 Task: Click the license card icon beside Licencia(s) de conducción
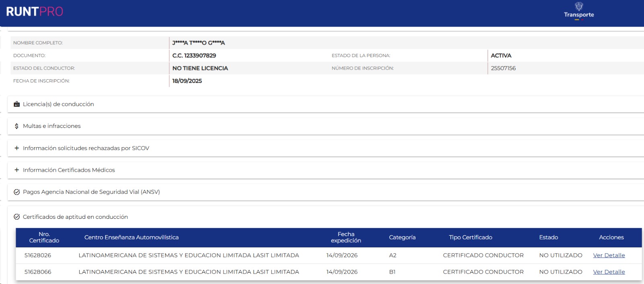click(17, 104)
